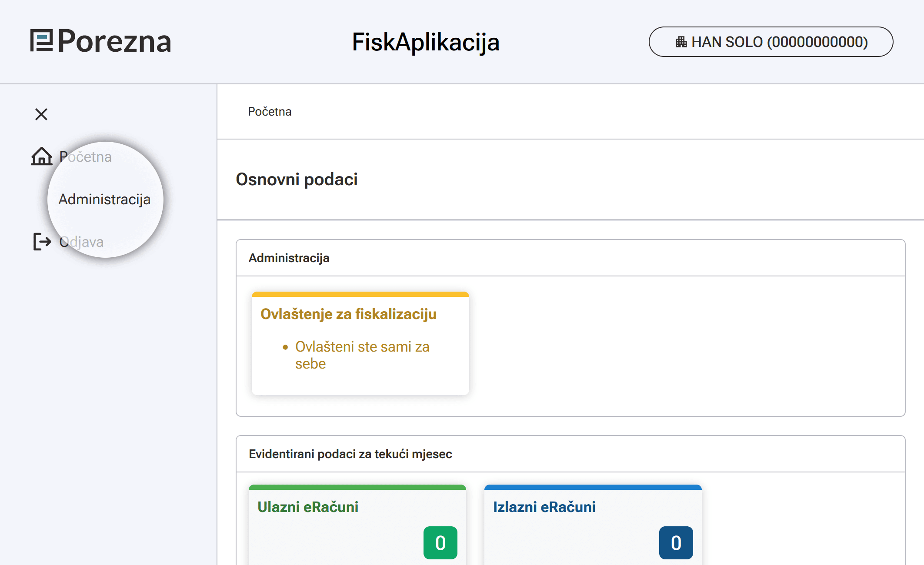Viewport: 924px width, 565px height.
Task: Select the Početna label in the sidebar
Action: pos(86,157)
